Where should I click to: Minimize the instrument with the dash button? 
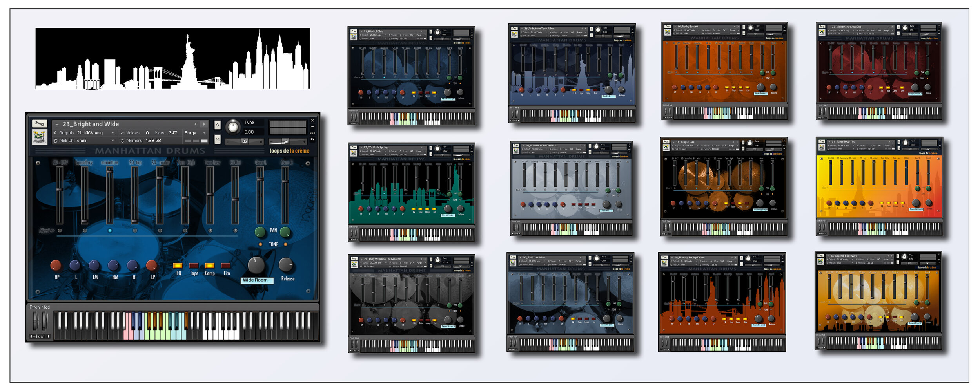point(312,127)
